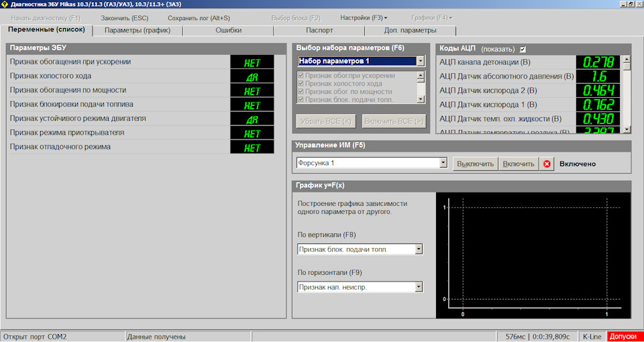Toggle Признак холостого хода checkbox in list

(301, 84)
